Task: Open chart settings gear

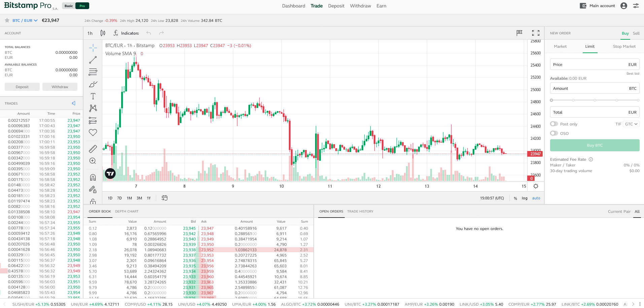Action: [x=536, y=186]
